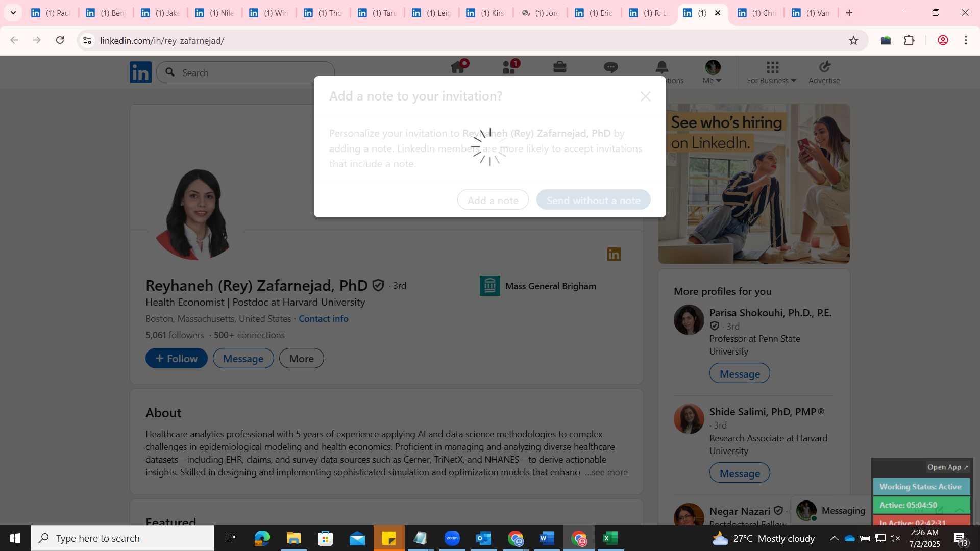The image size is (980, 551).
Task: Message Parisa Shokouhi
Action: pyautogui.click(x=740, y=373)
